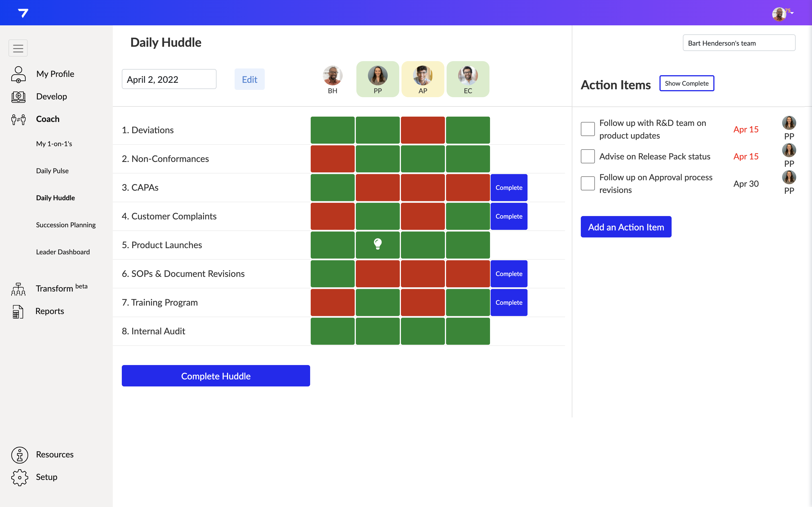Click the hamburger menu icon
The image size is (812, 507).
(18, 48)
